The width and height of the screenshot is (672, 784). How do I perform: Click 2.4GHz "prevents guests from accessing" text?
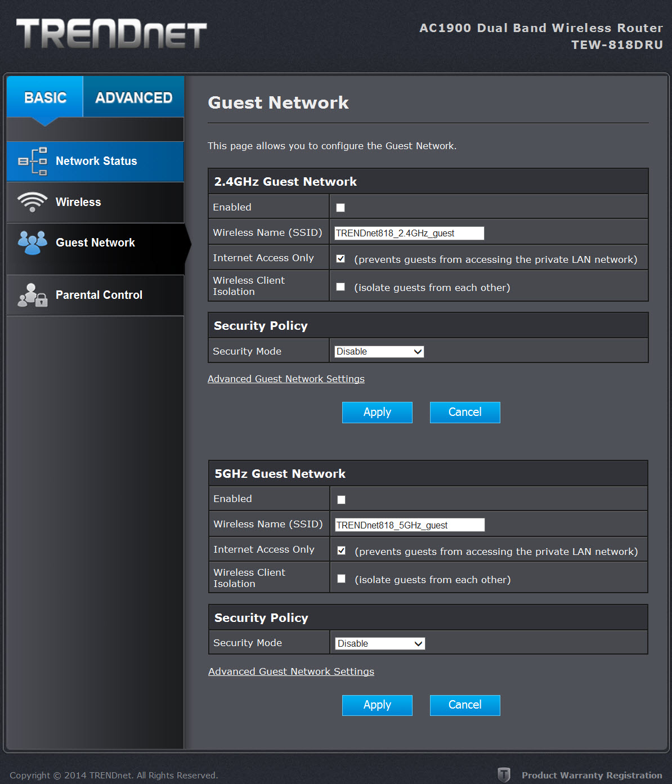[496, 259]
